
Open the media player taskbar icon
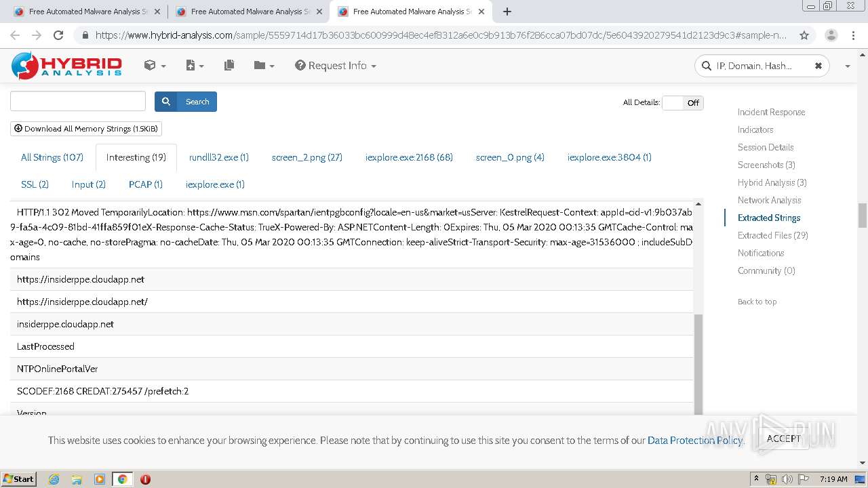click(100, 479)
